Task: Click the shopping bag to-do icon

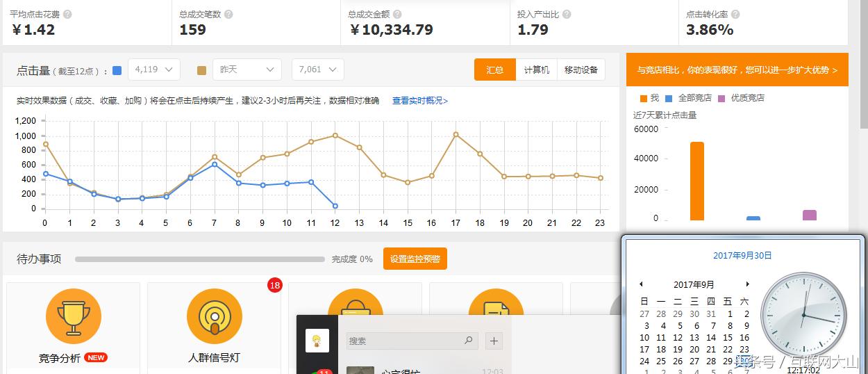Action: (356, 302)
